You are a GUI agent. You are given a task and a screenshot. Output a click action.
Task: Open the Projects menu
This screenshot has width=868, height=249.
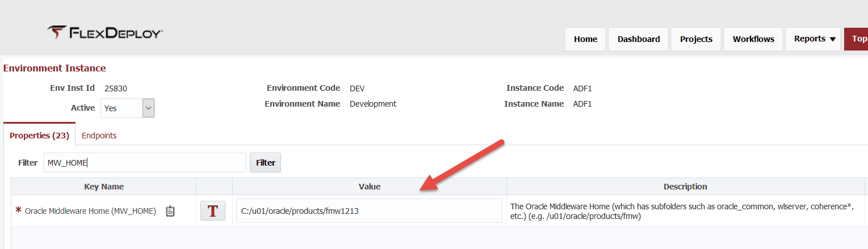[696, 39]
